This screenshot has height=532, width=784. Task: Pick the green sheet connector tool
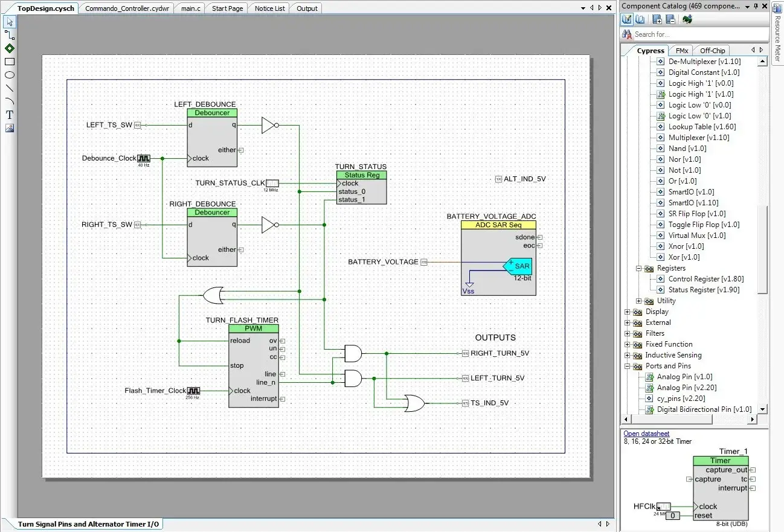[9, 48]
